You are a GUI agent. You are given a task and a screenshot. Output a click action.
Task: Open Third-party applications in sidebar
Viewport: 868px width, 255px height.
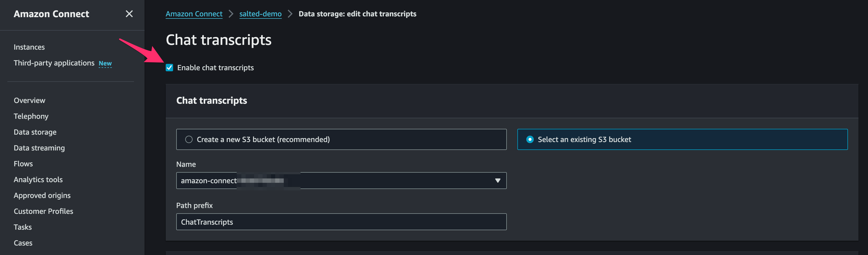54,63
